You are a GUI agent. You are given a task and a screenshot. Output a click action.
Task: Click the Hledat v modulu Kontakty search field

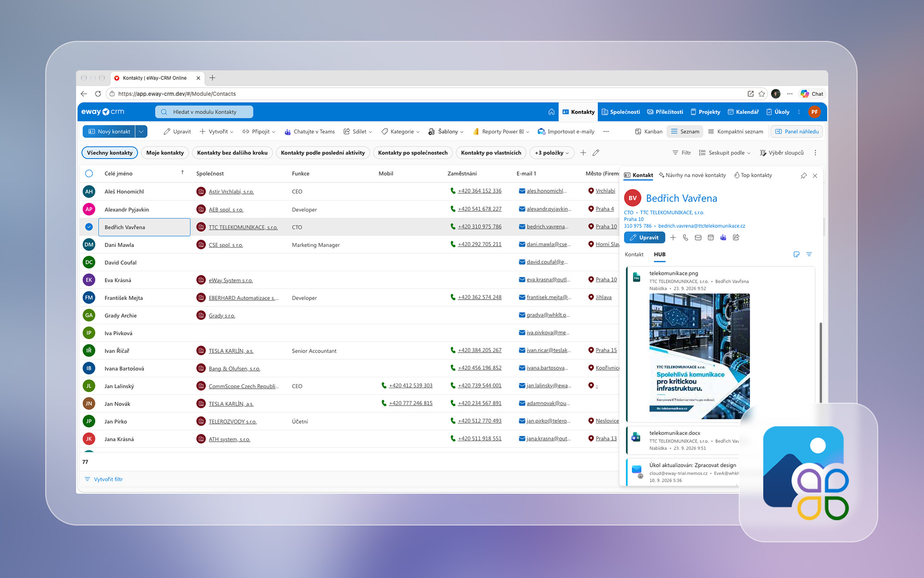tap(204, 112)
